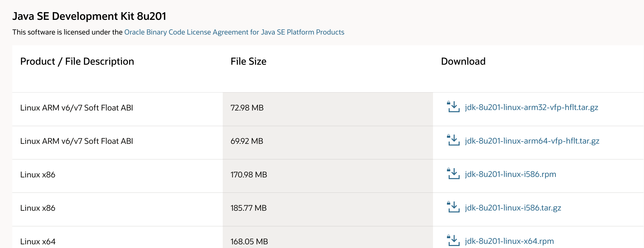Click download icon for arm64-vfp-hflt tarball
Image resolution: width=644 pixels, height=248 pixels.
tap(453, 140)
